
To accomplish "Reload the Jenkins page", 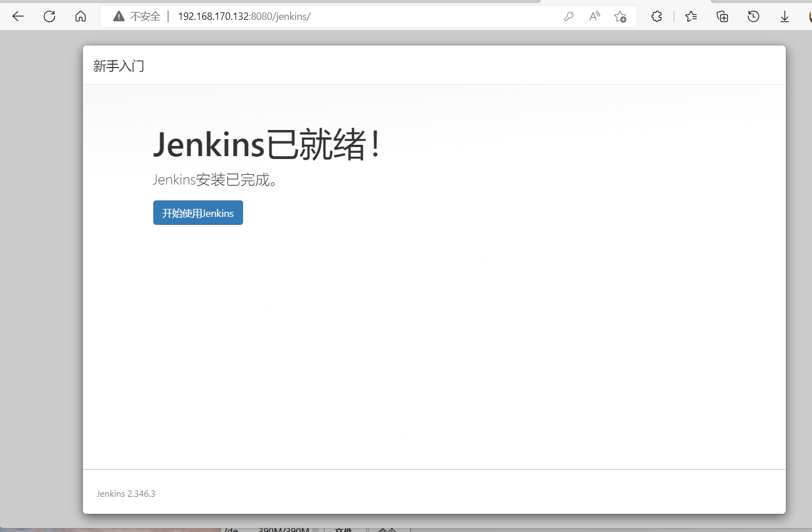I will click(x=49, y=16).
